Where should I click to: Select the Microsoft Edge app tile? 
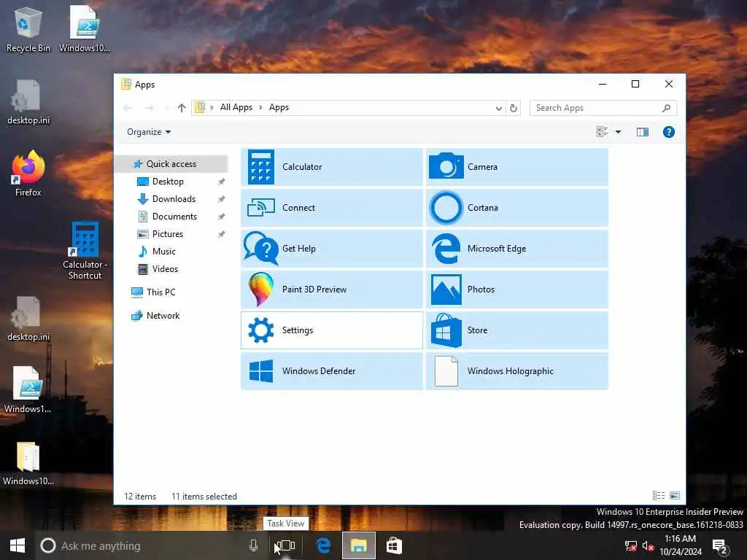coord(517,249)
